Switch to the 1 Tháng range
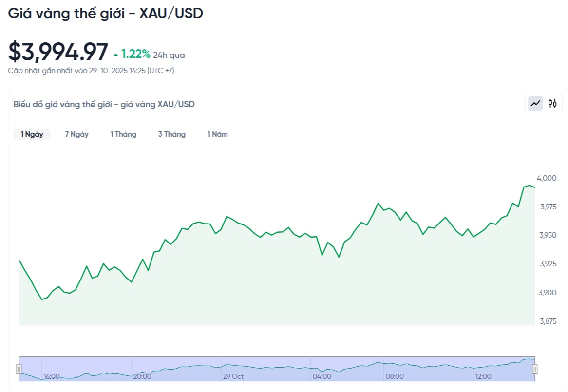Viewport: 568px width, 392px height. tap(123, 134)
